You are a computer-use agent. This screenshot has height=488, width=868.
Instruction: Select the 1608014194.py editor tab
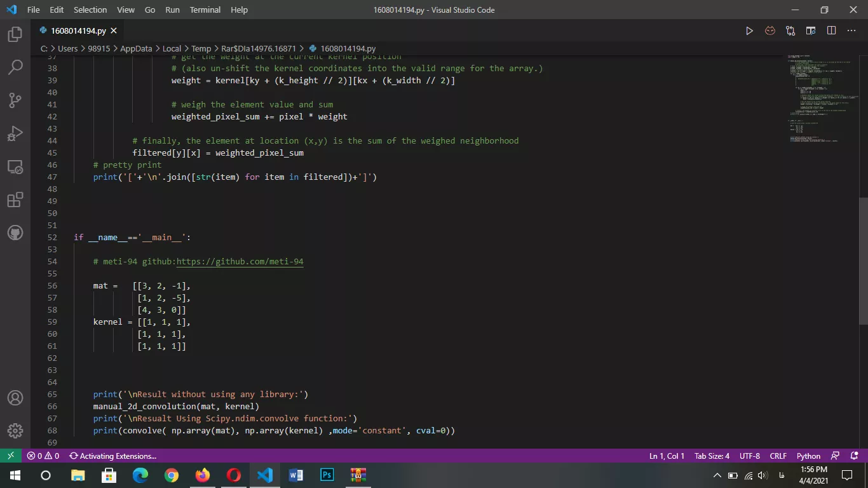78,30
